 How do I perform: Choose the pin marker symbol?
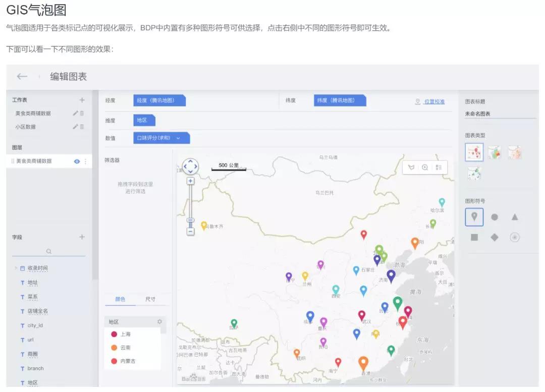pyautogui.click(x=474, y=217)
